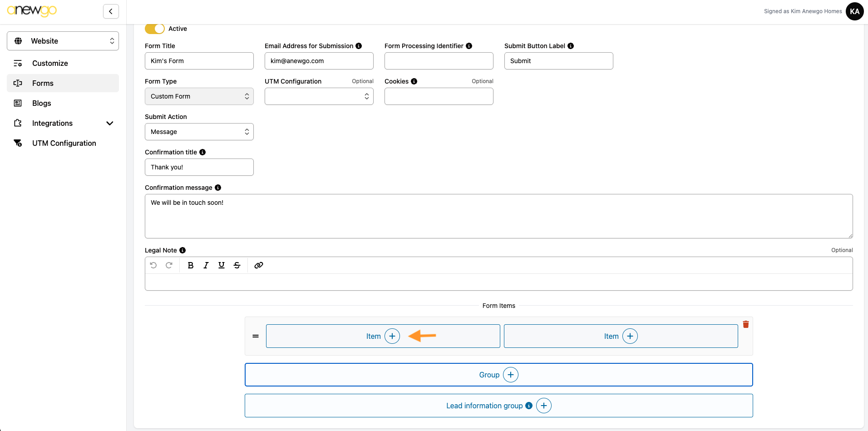Toggle the Active switch off
868x431 pixels.
[154, 29]
